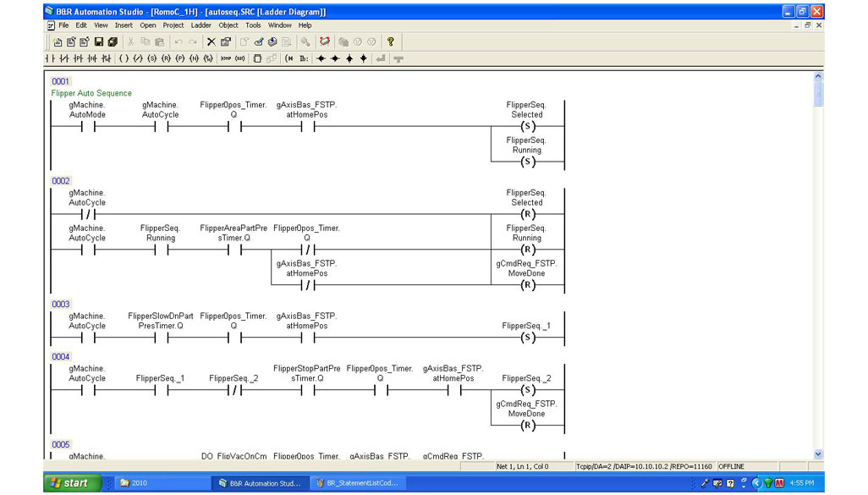Insert a JMP jump element
The width and height of the screenshot is (868, 495).
click(x=226, y=58)
